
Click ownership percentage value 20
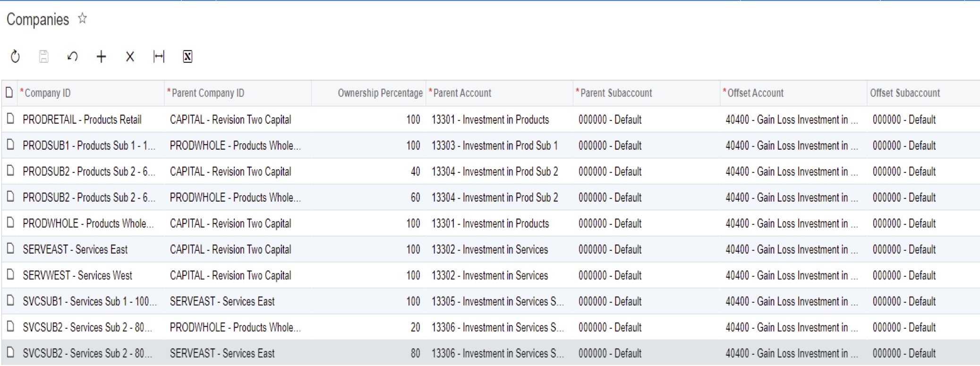pyautogui.click(x=415, y=327)
